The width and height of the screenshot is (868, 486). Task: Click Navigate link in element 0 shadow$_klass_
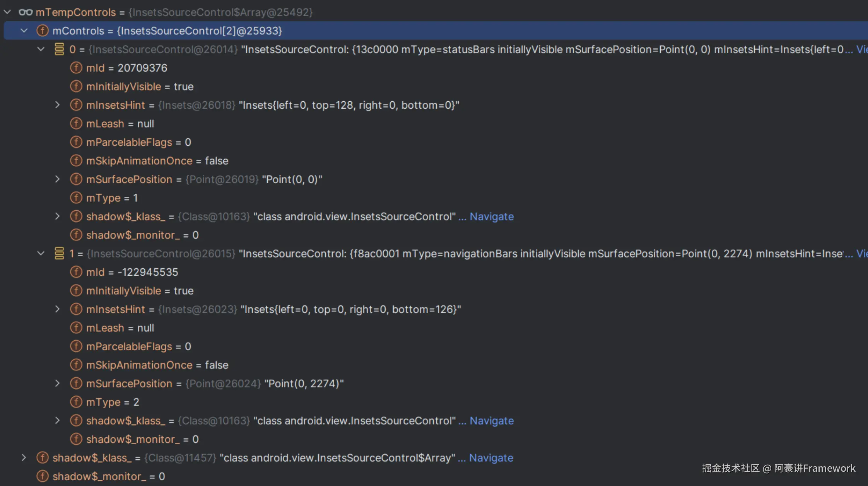coord(491,216)
